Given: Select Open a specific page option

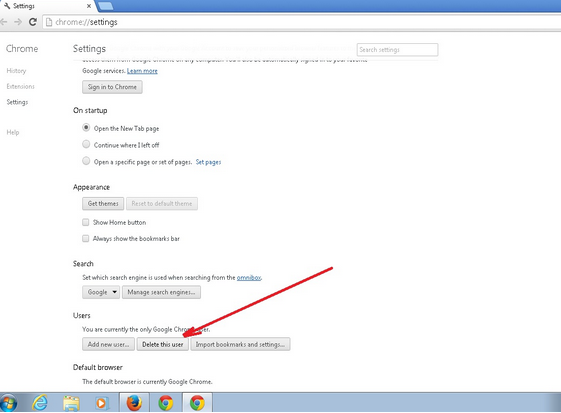Looking at the screenshot, I should click(86, 161).
